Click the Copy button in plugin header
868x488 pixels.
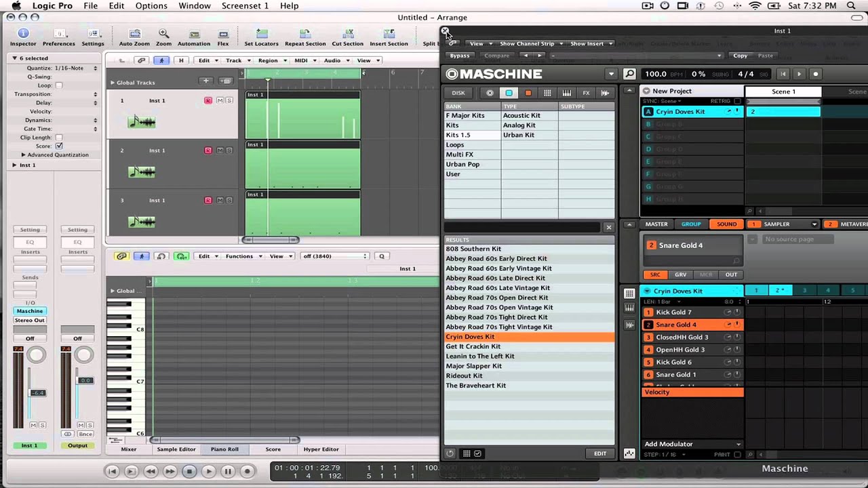pyautogui.click(x=741, y=56)
